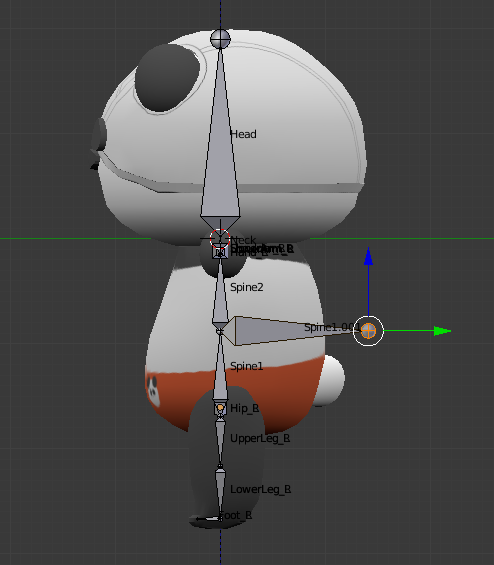Click the panda's black ear
Screen dimensions: 494x565
(x=167, y=77)
